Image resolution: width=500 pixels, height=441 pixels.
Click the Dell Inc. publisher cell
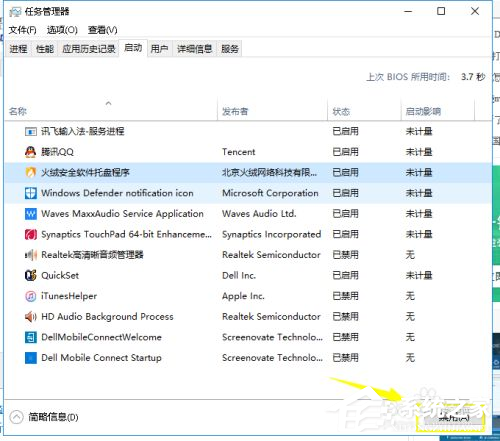pos(239,276)
